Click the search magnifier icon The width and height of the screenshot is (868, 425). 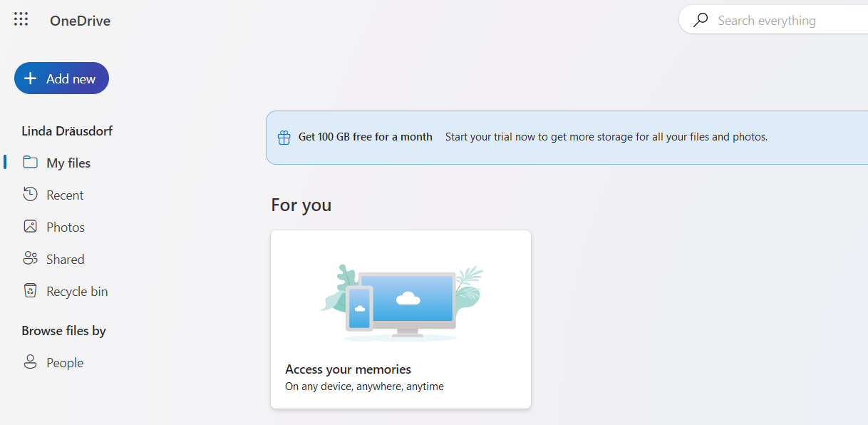pos(701,20)
